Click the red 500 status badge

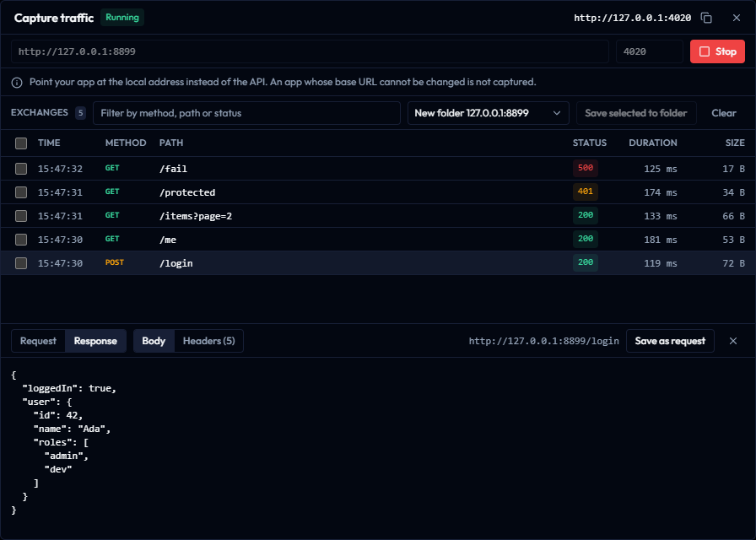pyautogui.click(x=586, y=168)
